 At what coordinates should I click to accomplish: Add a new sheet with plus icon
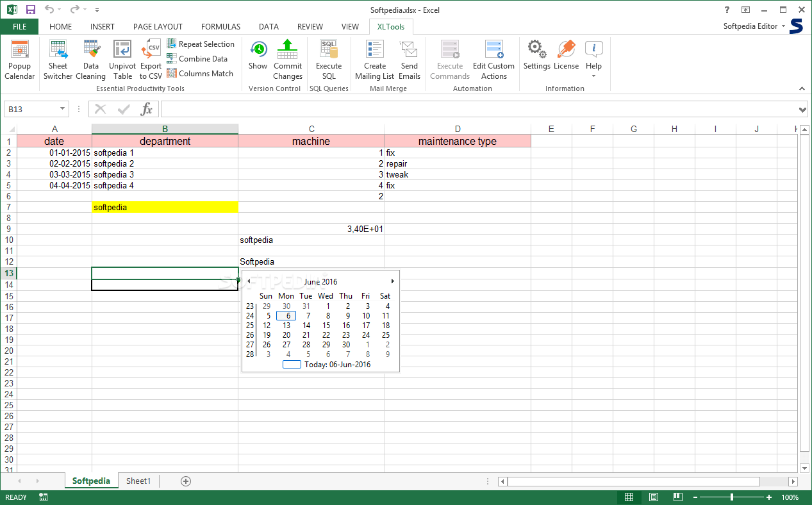186,481
